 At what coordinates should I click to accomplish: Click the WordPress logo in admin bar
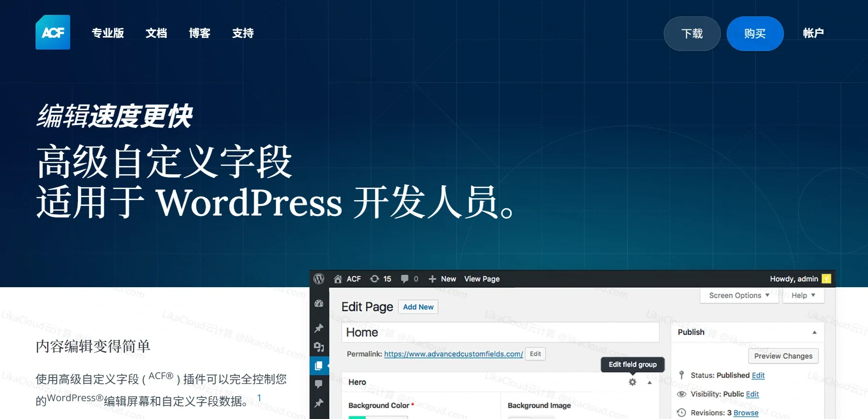tap(319, 279)
